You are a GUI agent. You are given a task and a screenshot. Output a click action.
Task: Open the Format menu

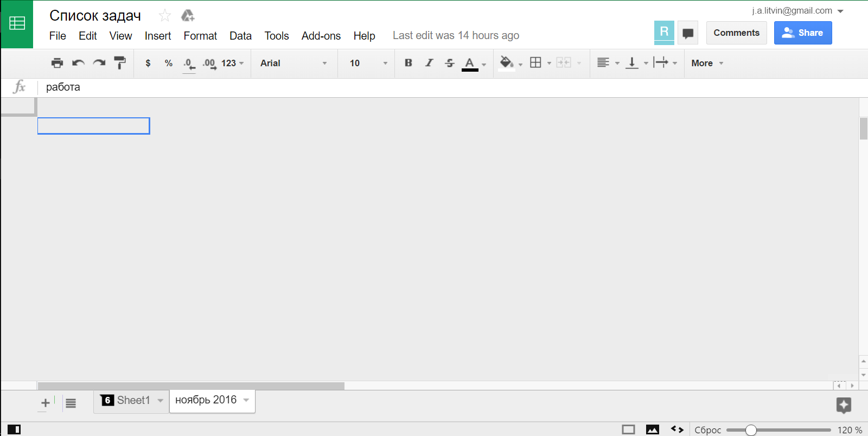point(200,36)
